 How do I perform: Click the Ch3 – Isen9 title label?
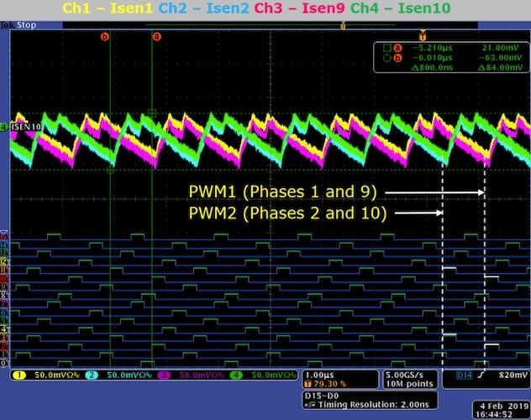coord(299,8)
